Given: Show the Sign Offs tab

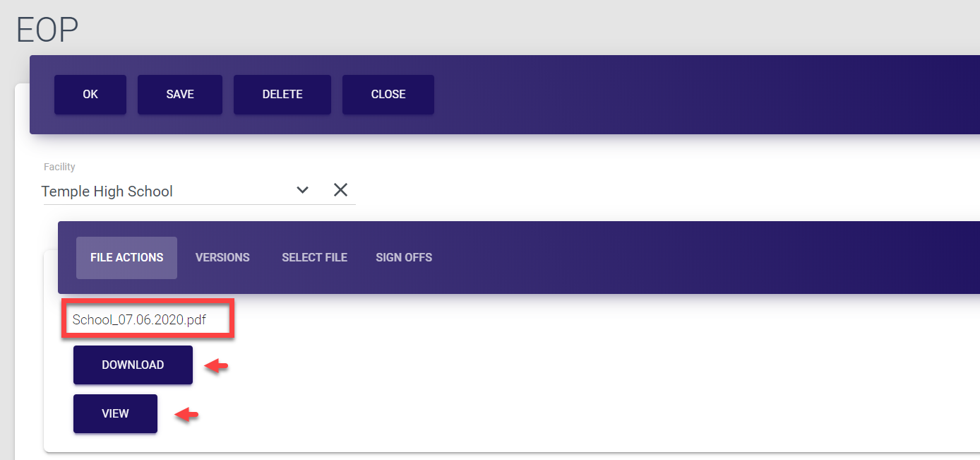Looking at the screenshot, I should click(x=404, y=258).
